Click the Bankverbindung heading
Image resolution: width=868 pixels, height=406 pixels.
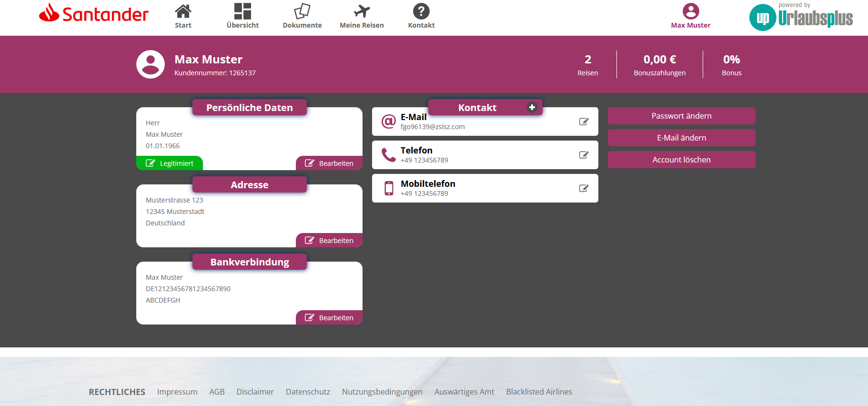pos(250,262)
